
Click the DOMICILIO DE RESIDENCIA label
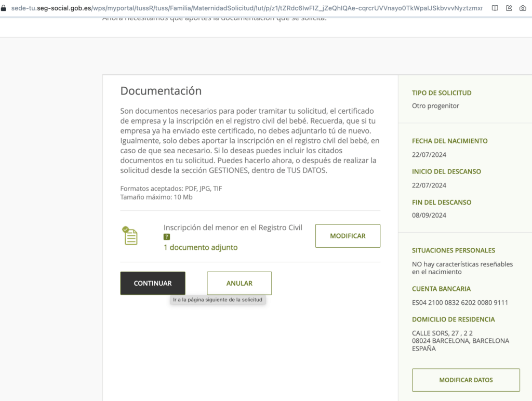tap(453, 319)
